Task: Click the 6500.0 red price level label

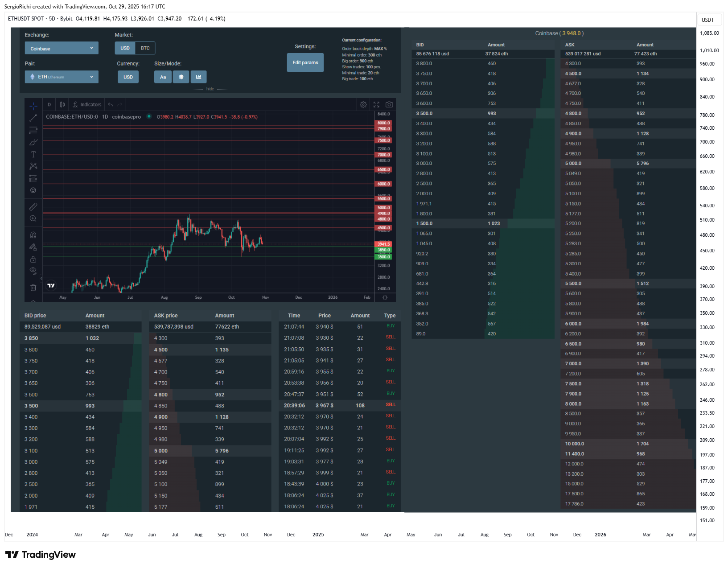Action: pyautogui.click(x=383, y=169)
